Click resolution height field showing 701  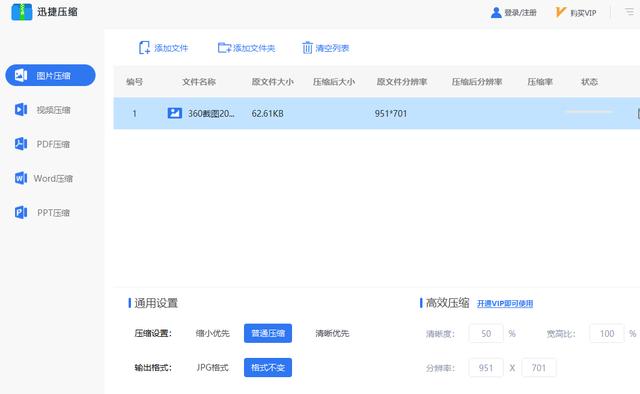pyautogui.click(x=539, y=368)
